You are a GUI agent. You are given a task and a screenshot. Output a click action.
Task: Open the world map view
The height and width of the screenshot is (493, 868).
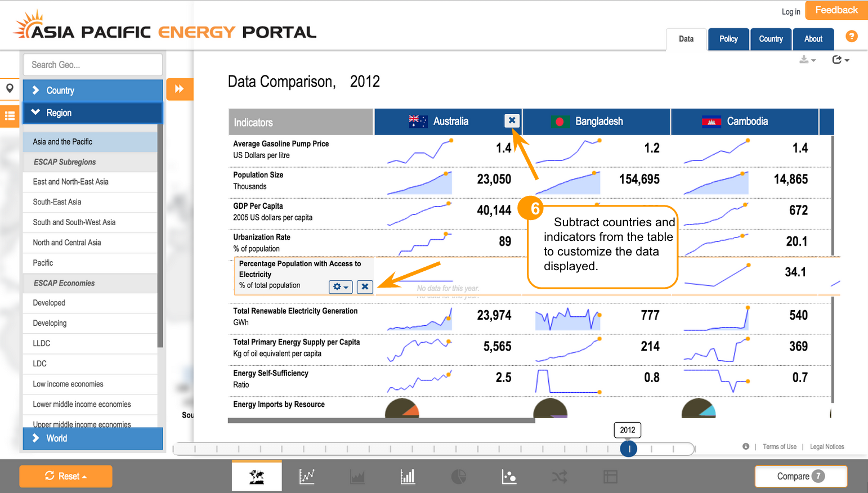tap(257, 477)
